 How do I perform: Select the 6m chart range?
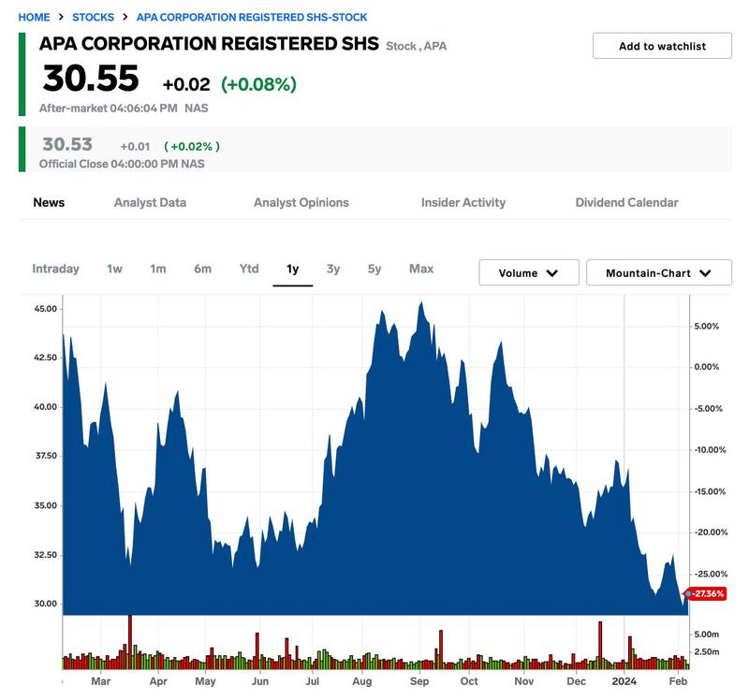[202, 269]
